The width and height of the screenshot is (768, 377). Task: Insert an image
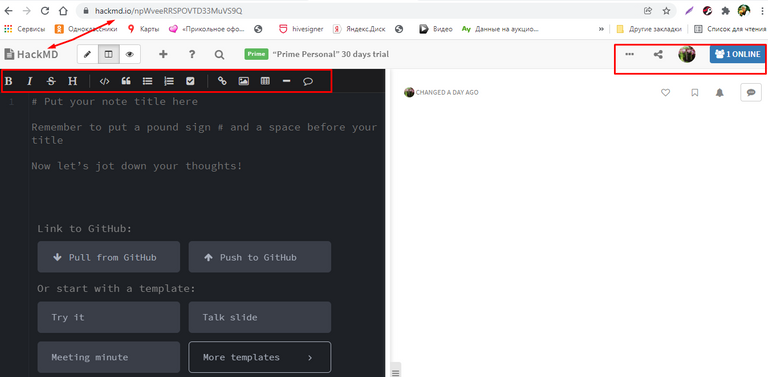[x=243, y=81]
